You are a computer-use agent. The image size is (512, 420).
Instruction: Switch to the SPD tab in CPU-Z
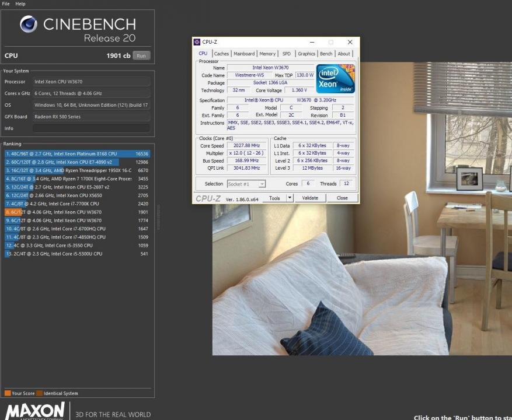pyautogui.click(x=287, y=54)
